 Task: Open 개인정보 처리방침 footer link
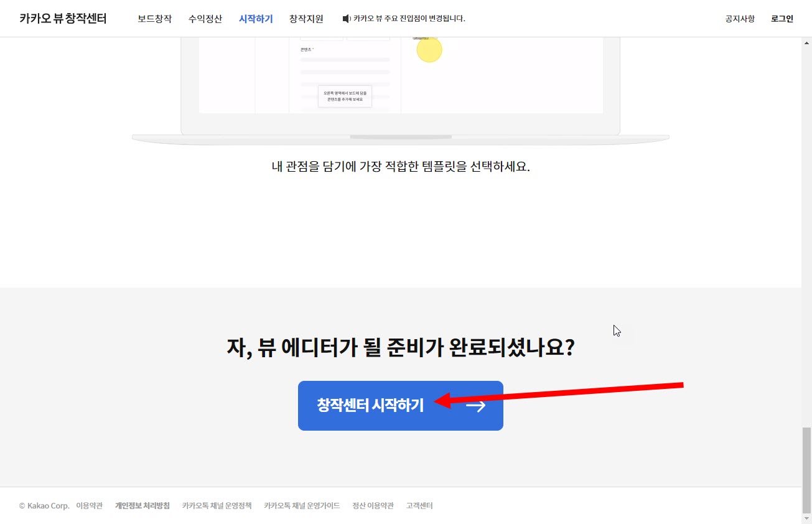[x=142, y=506]
